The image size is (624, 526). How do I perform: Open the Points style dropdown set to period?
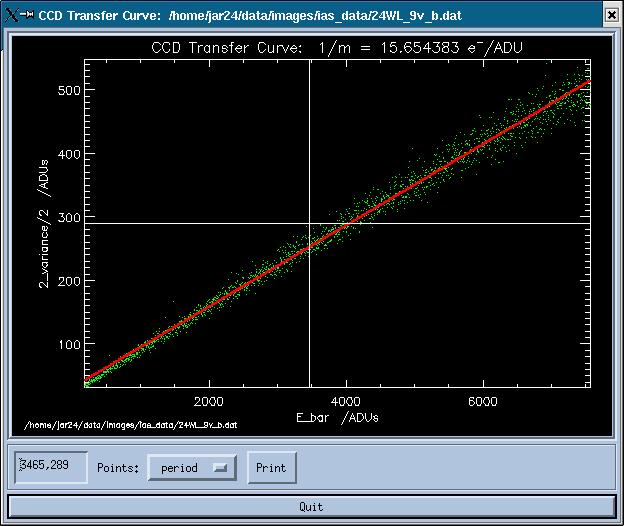(191, 468)
